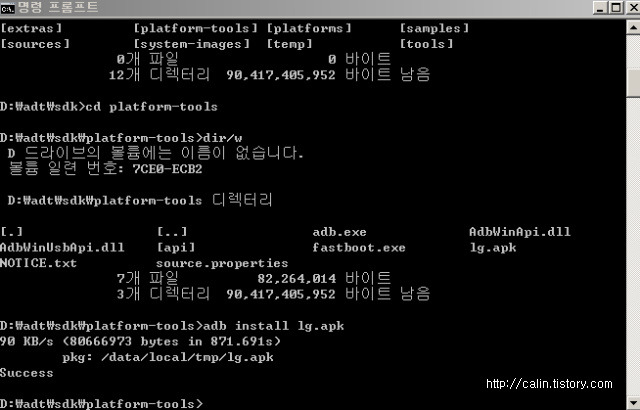Click the vertical scrollbar thumb
The width and height of the screenshot is (640, 410).
(x=633, y=83)
